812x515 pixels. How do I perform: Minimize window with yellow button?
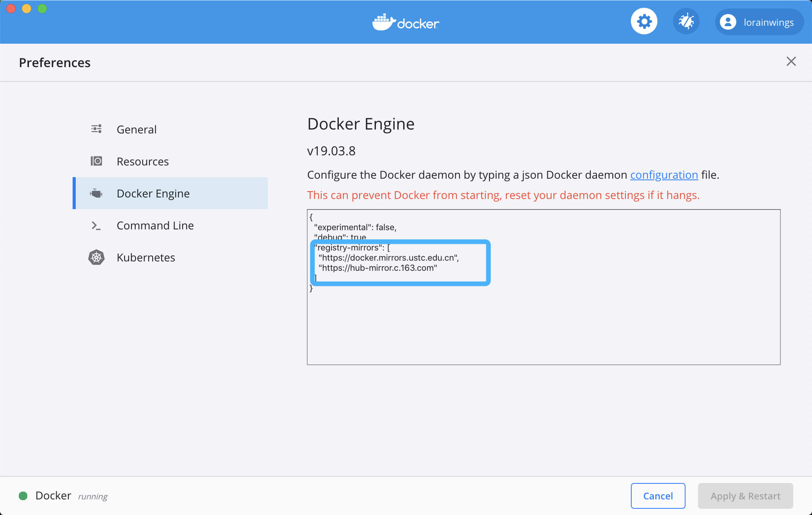pyautogui.click(x=27, y=9)
